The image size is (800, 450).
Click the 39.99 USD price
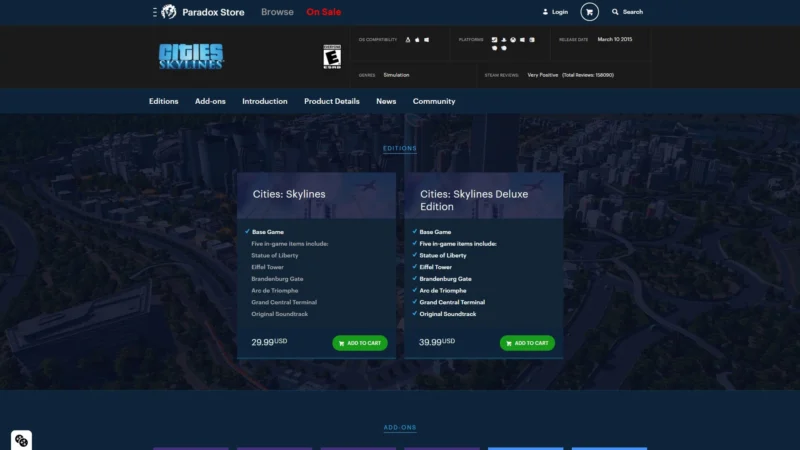pos(437,342)
